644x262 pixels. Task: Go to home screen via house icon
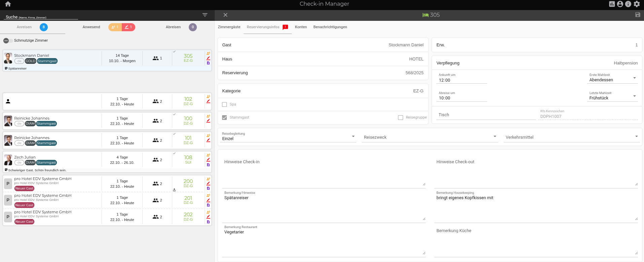click(8, 4)
